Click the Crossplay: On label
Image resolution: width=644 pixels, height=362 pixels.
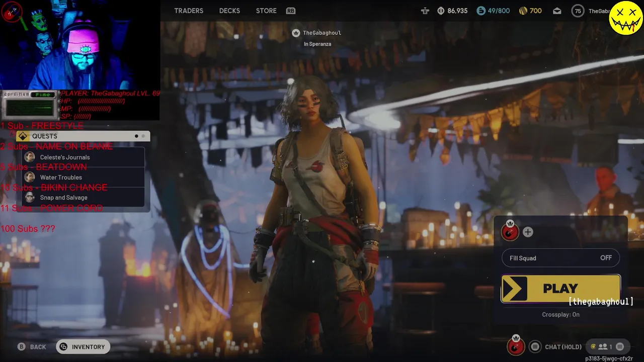point(560,315)
